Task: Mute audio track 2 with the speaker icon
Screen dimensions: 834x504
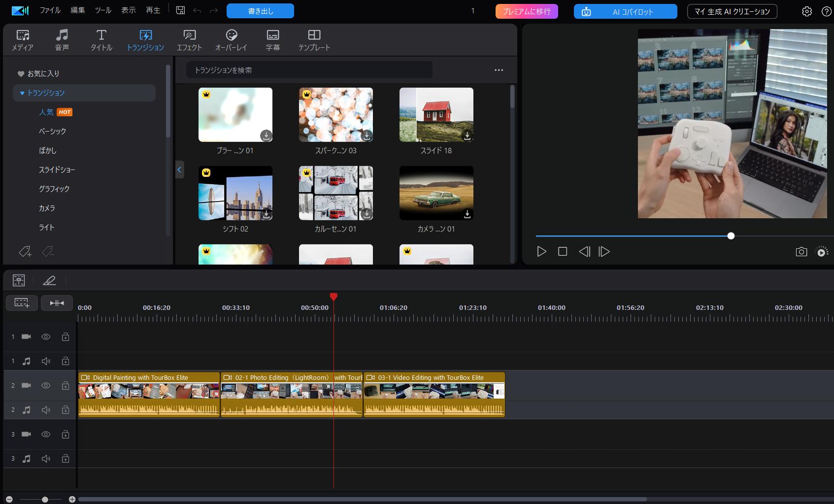Action: pos(46,409)
